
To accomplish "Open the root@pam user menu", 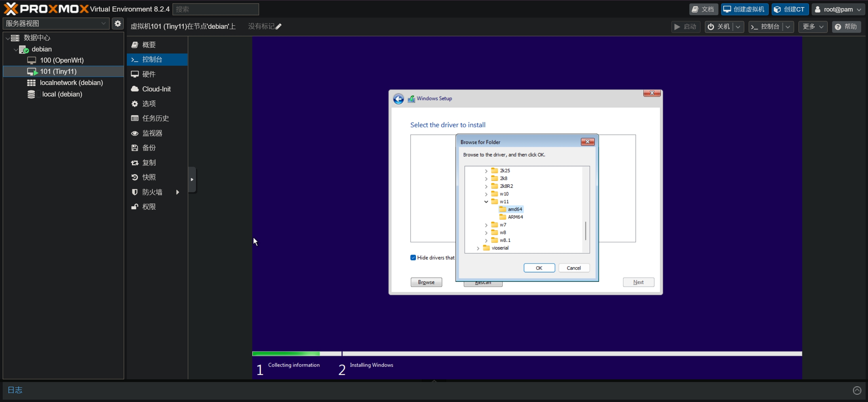I will [838, 9].
